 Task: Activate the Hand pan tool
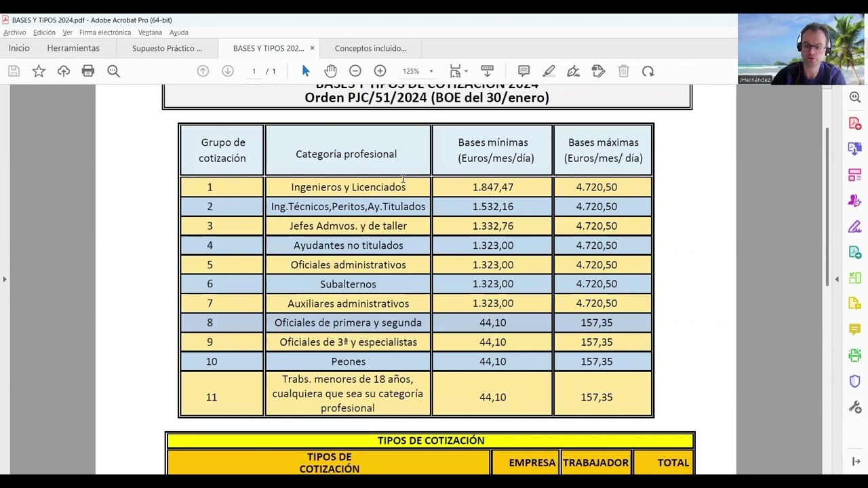330,71
